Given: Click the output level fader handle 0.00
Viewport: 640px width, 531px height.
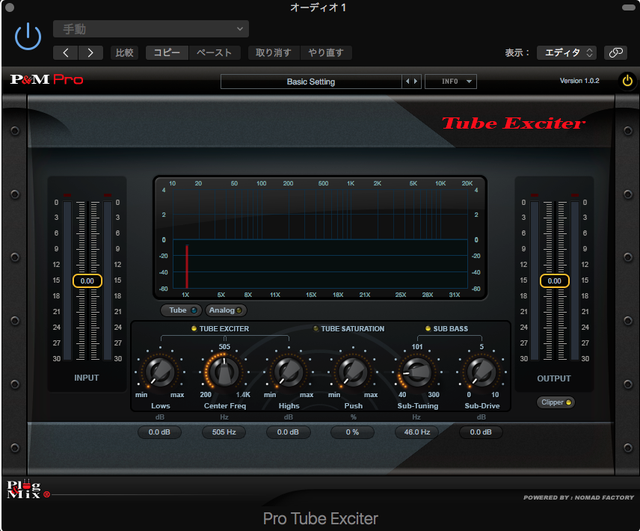Looking at the screenshot, I should (x=554, y=281).
